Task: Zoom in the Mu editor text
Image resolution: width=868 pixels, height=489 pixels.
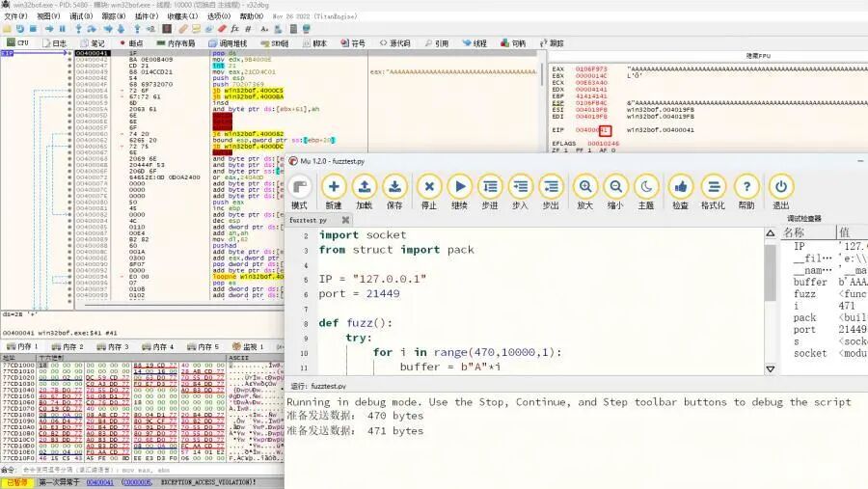Action: pyautogui.click(x=585, y=192)
